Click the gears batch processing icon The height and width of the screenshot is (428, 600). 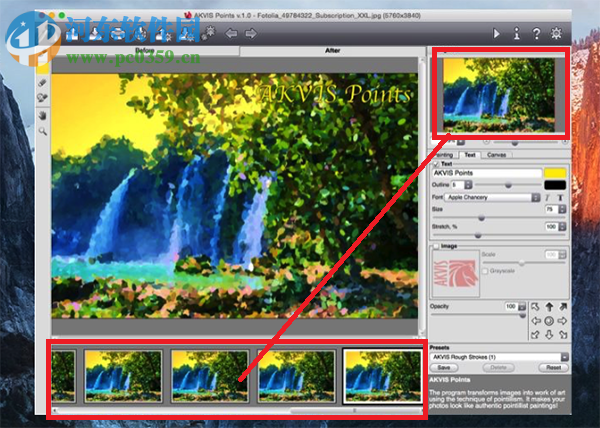point(209,33)
